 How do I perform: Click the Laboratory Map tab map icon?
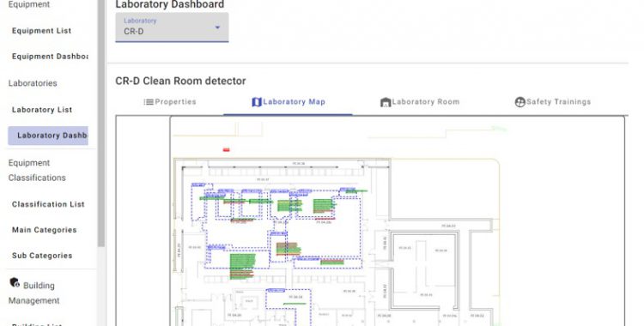(257, 102)
